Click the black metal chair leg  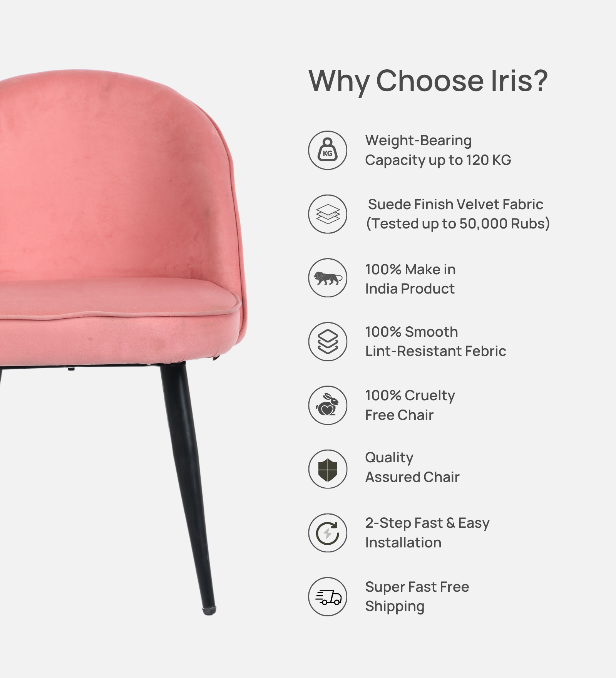click(x=189, y=487)
